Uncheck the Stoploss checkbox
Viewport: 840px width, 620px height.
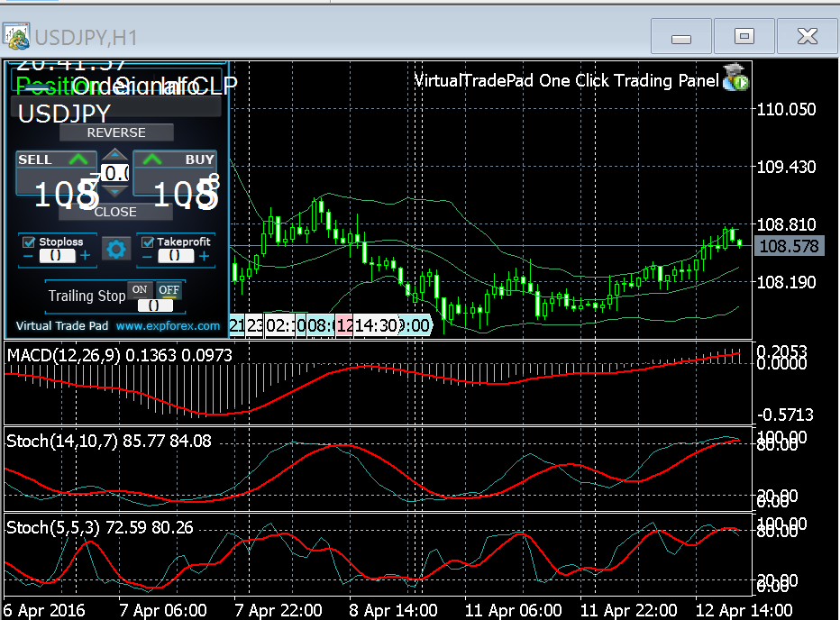[29, 242]
